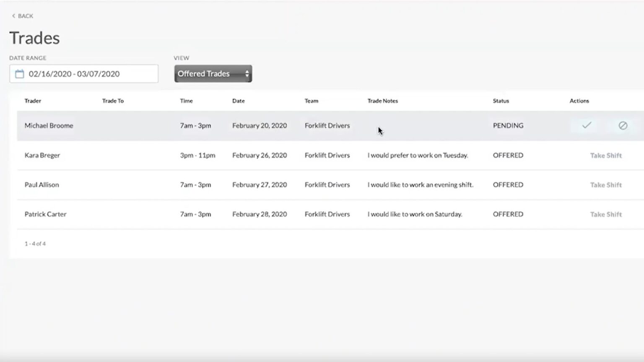Click the Back arrow chevron
This screenshot has height=362, width=644.
coord(13,16)
